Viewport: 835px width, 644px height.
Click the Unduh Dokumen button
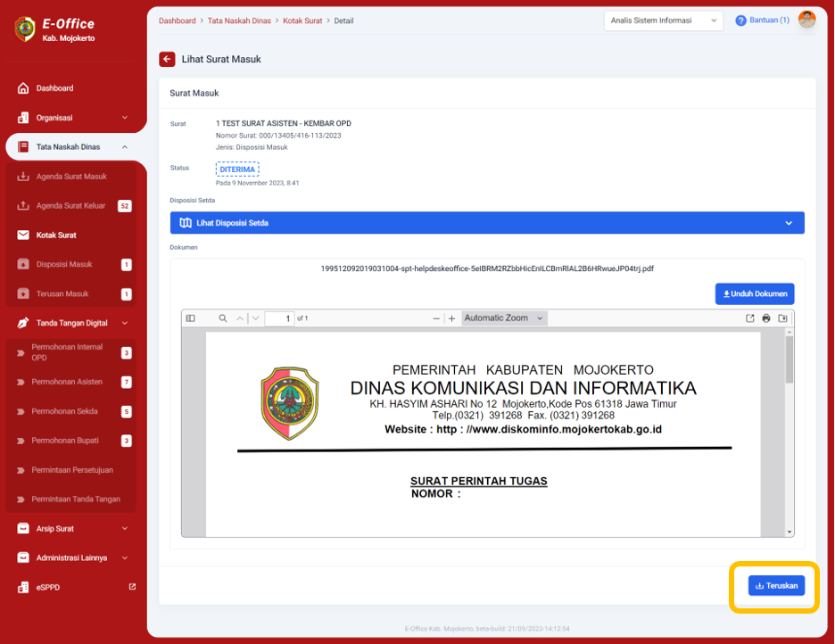755,293
